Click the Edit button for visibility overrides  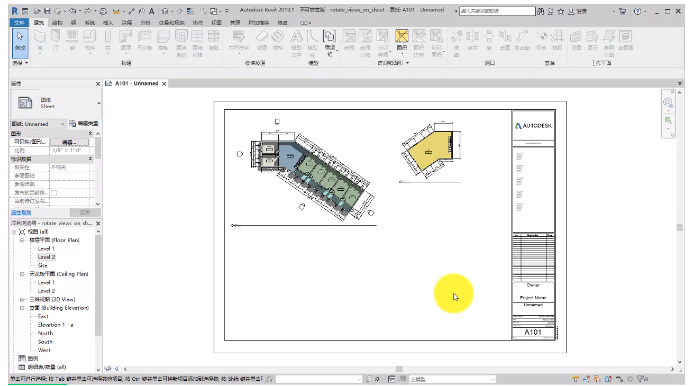[x=69, y=142]
